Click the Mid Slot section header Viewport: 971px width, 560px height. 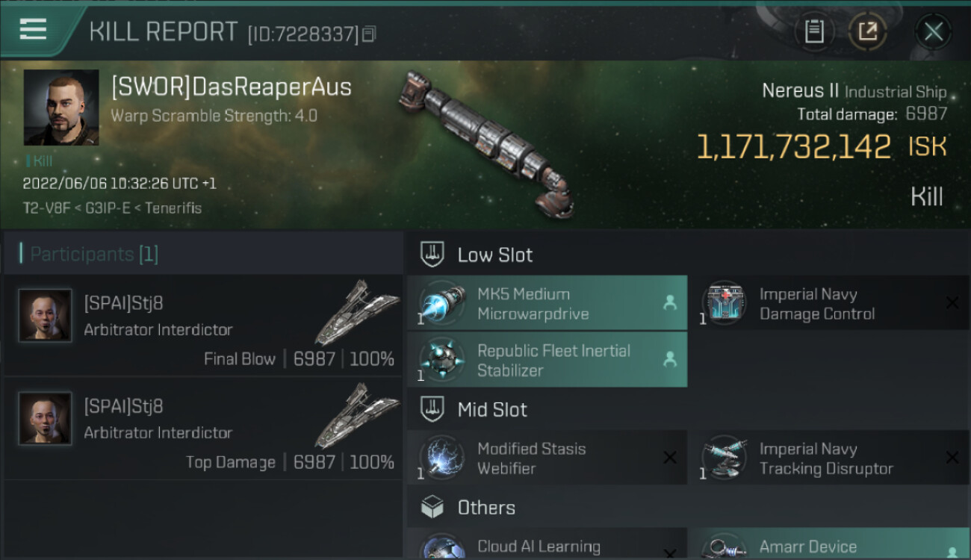491,410
